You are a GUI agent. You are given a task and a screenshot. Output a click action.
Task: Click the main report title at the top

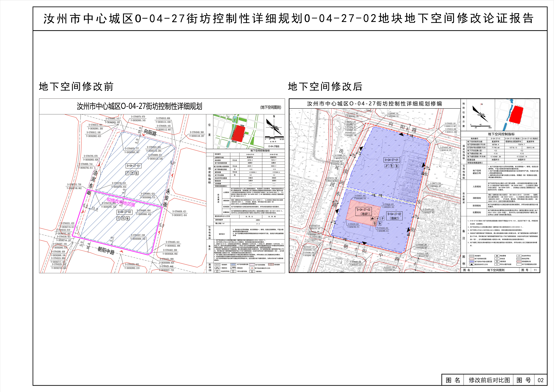[288, 19]
